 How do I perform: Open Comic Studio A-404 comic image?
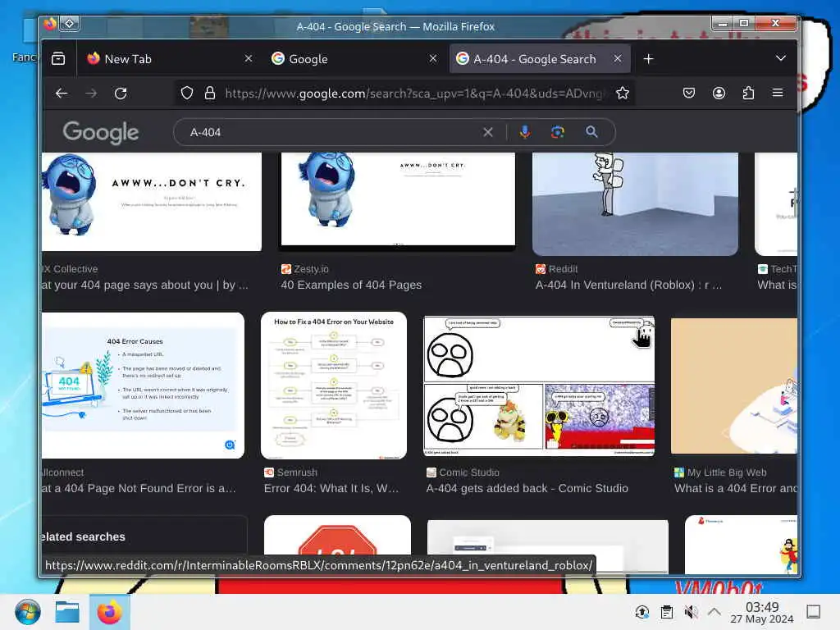tap(539, 386)
